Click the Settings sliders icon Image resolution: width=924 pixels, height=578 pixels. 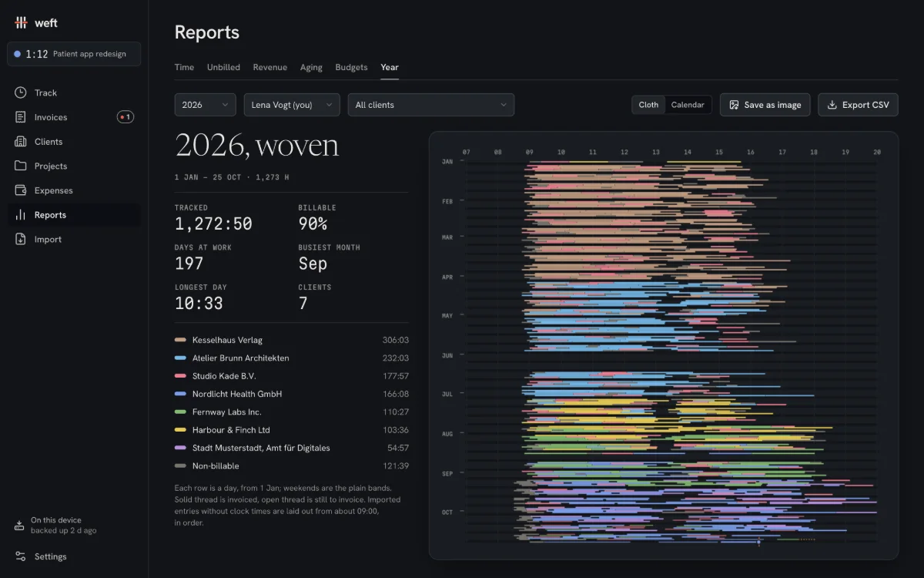[x=21, y=556]
